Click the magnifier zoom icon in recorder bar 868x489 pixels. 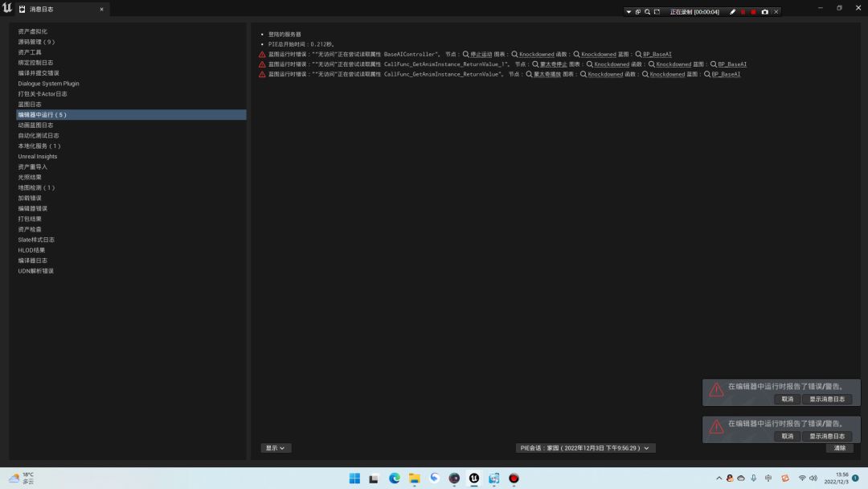tap(647, 12)
